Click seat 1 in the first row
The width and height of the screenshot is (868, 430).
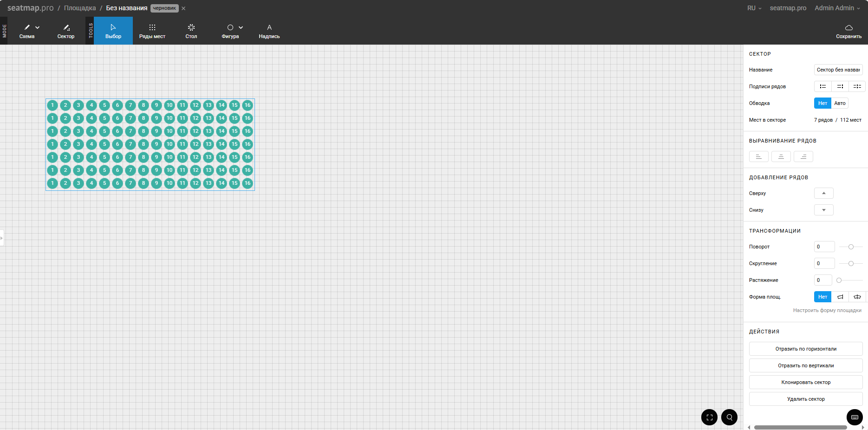coord(52,105)
